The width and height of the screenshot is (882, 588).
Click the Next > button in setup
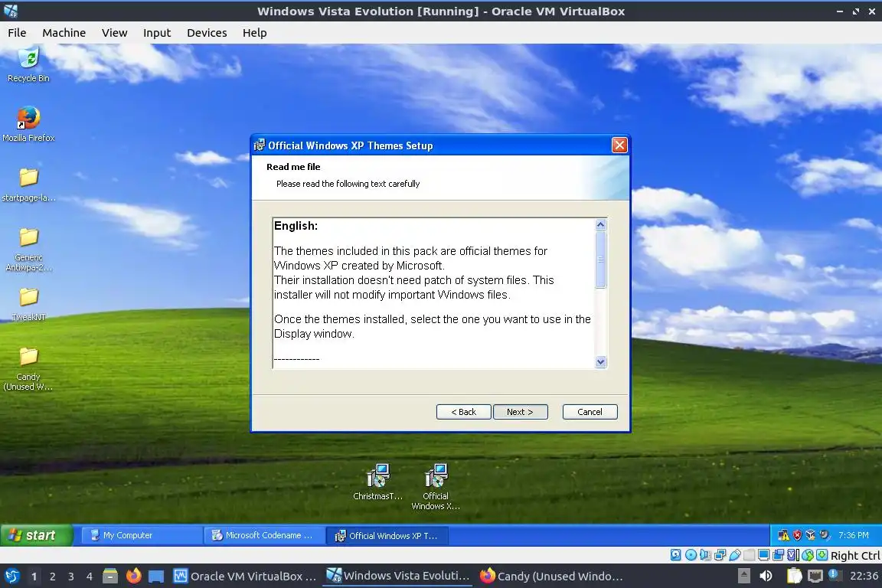pos(521,412)
